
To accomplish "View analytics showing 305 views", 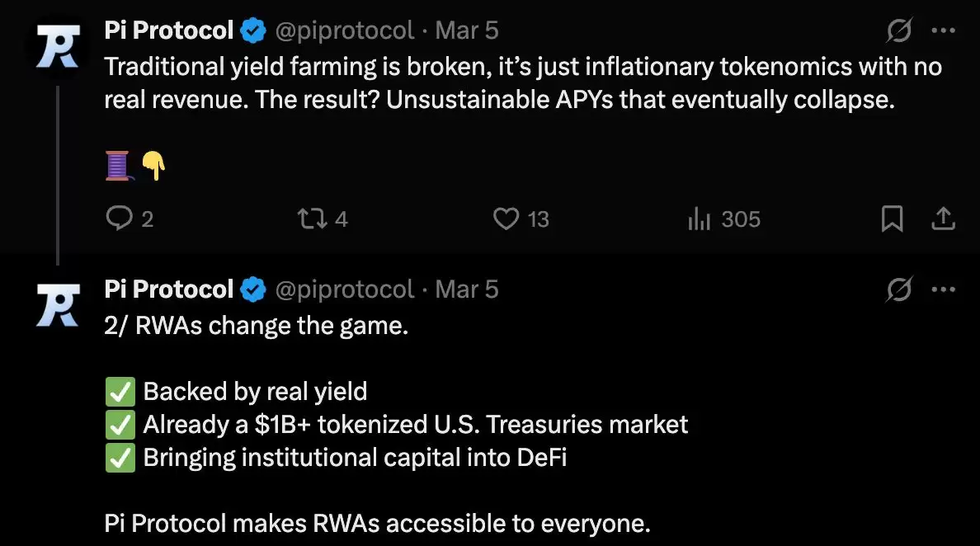I will pyautogui.click(x=700, y=219).
